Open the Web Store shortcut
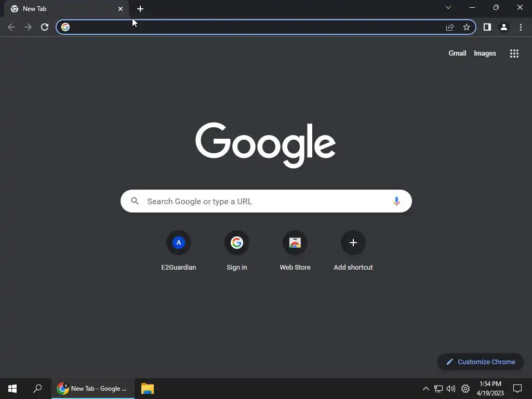 click(295, 251)
